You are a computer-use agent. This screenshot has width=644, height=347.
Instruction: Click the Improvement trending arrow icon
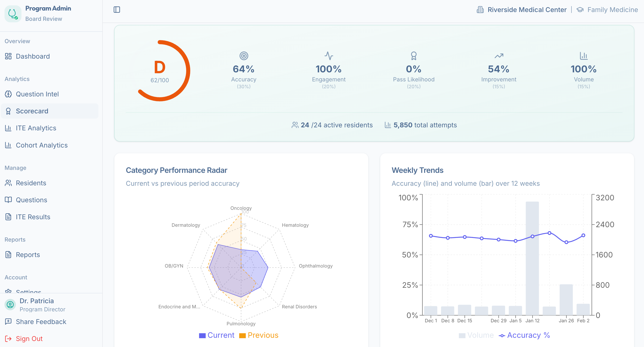(x=499, y=56)
